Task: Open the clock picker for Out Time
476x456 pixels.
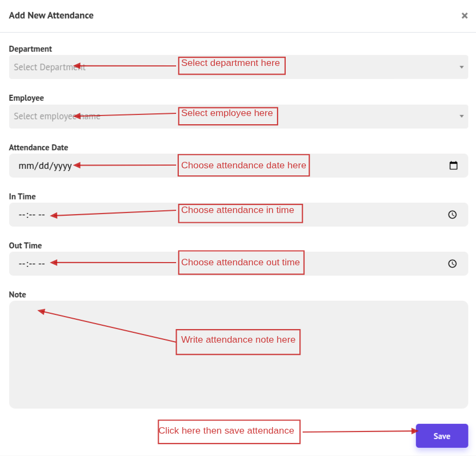Action: (452, 264)
